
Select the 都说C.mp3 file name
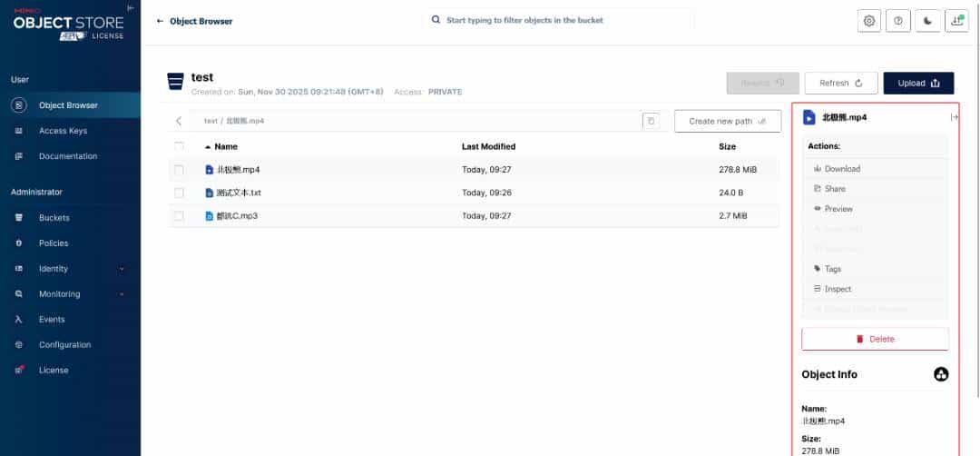pos(237,216)
